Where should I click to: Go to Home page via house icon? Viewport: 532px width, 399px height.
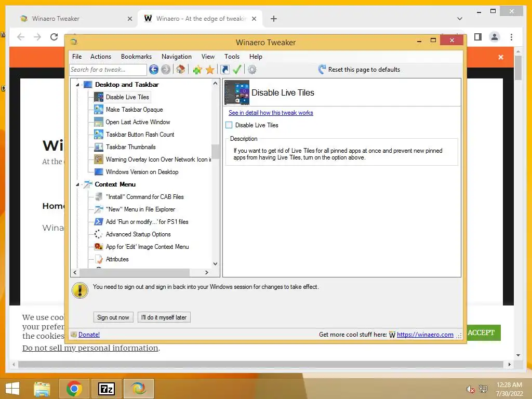[180, 70]
